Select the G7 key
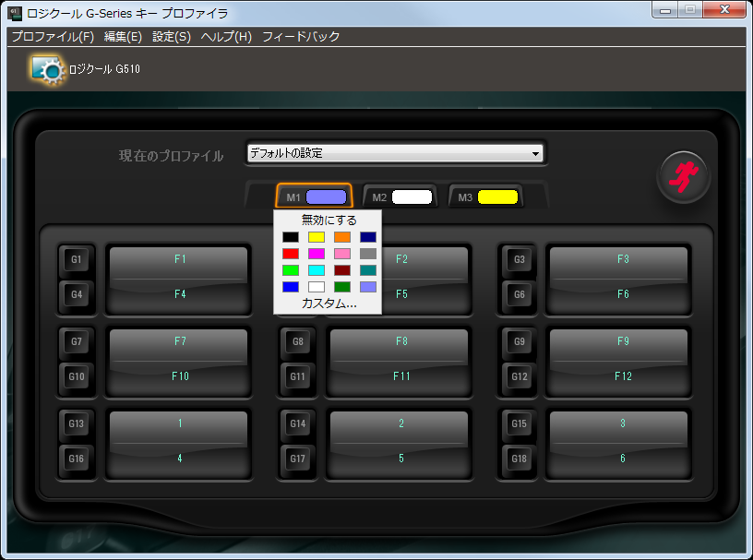 point(77,342)
